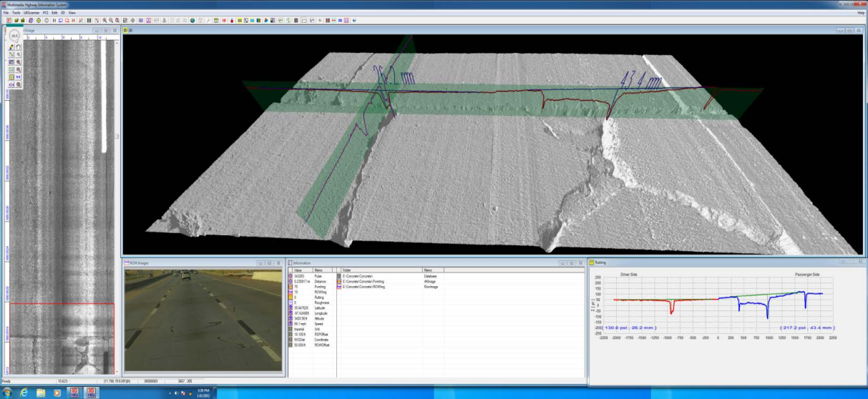This screenshot has width=868, height=399.
Task: Select the pencil tool in the floating palette
Action: (x=11, y=47)
